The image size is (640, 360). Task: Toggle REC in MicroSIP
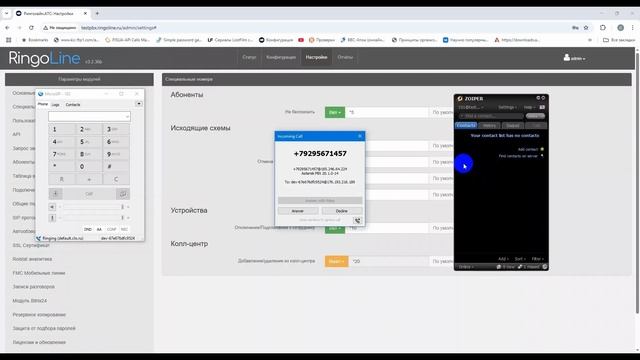click(x=124, y=229)
